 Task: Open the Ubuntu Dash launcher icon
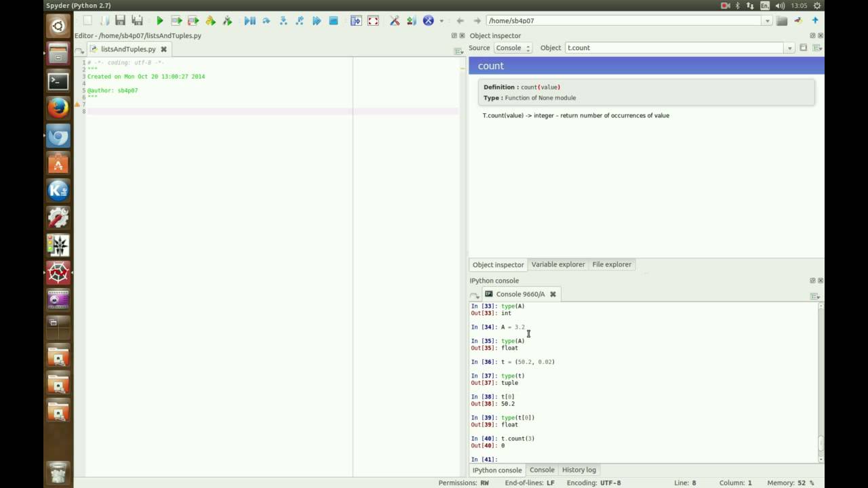point(58,26)
